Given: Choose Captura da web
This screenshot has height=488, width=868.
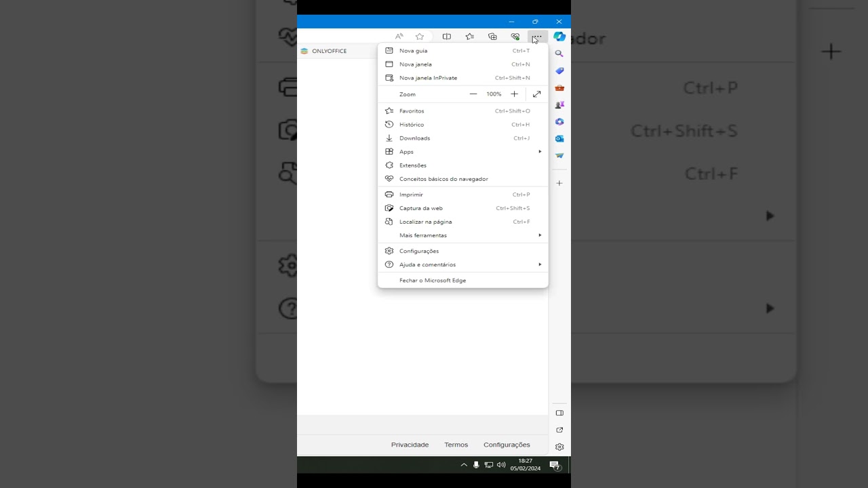Looking at the screenshot, I should click(x=463, y=208).
